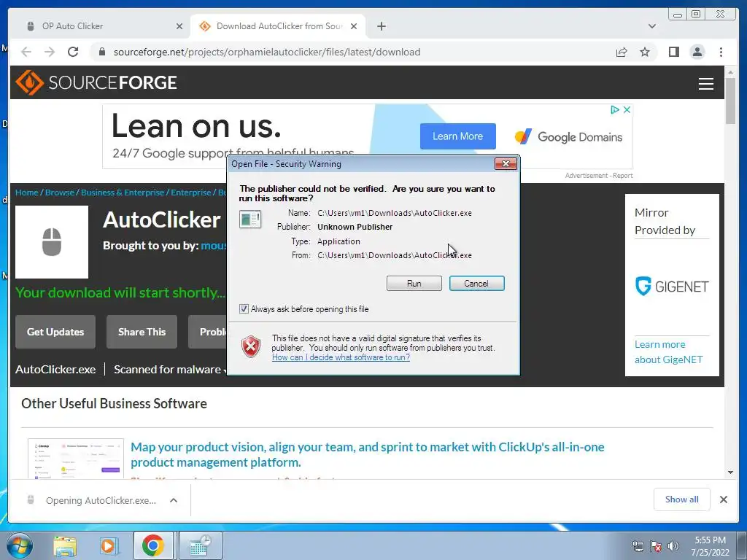This screenshot has height=560, width=747.
Task: Open Business & Enterprise breadcrumb
Action: coord(123,192)
